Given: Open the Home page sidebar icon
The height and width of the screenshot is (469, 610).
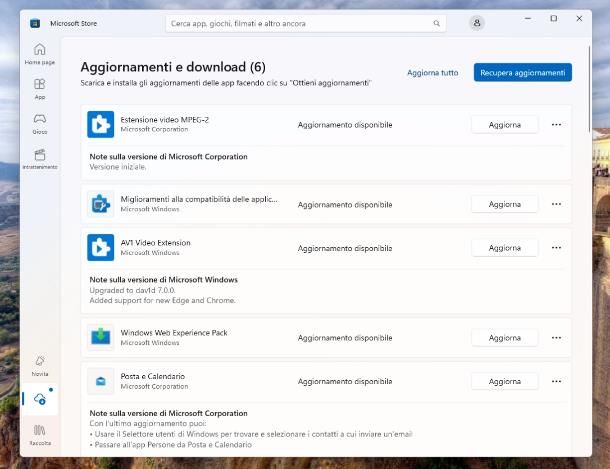Looking at the screenshot, I should 40,54.
